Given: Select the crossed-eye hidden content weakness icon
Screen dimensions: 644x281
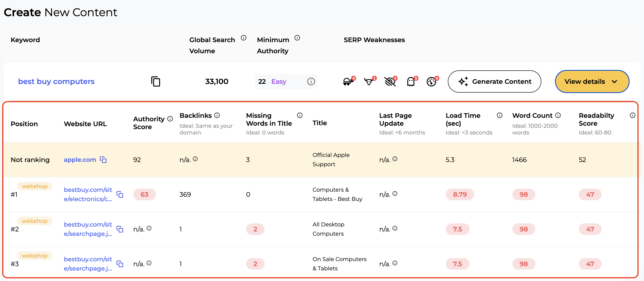Looking at the screenshot, I should pos(390,81).
